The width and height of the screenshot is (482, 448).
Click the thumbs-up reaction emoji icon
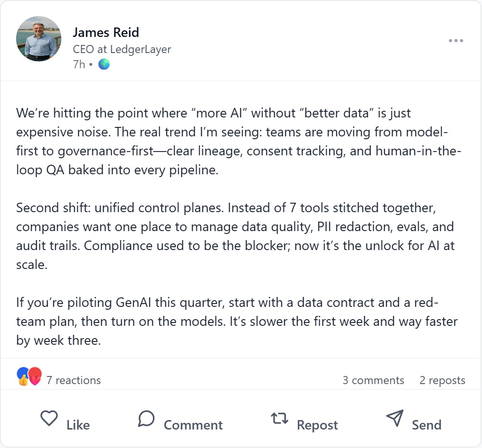23,377
